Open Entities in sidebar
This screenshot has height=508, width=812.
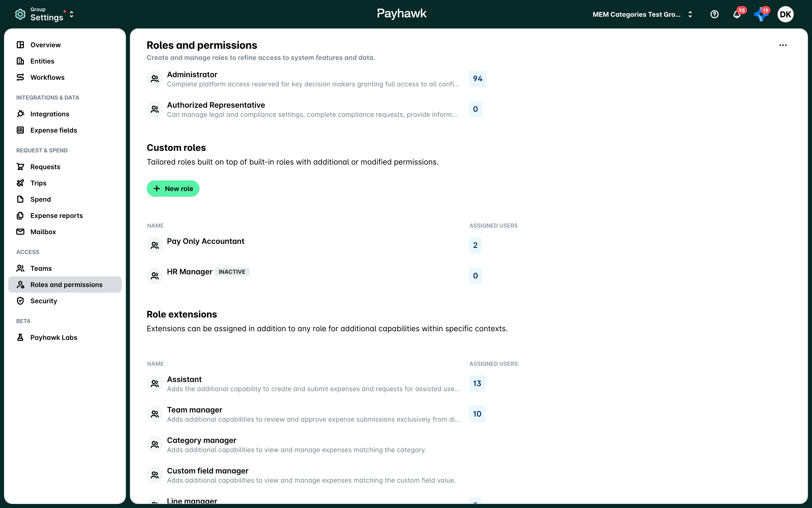(x=65, y=61)
